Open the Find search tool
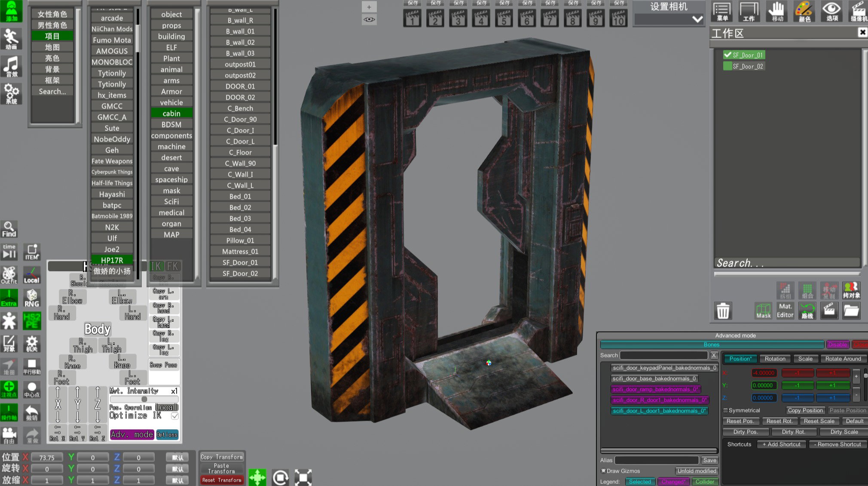Image resolution: width=868 pixels, height=486 pixels. point(9,229)
